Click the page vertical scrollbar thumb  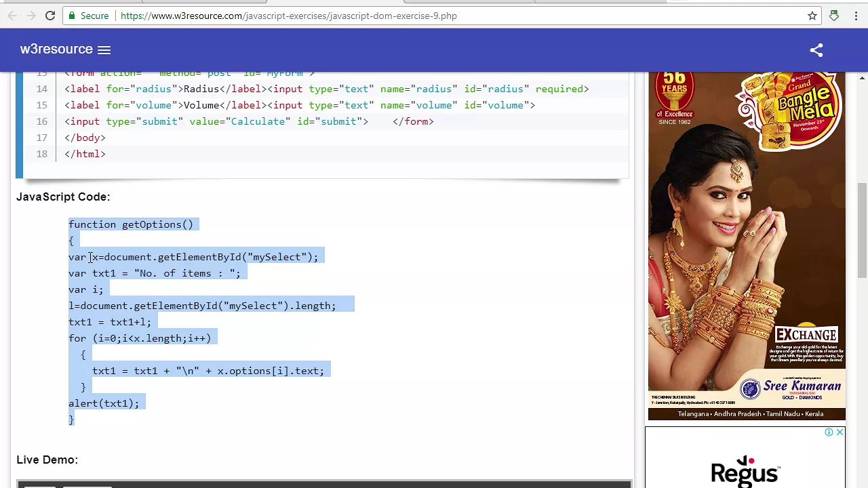862,230
